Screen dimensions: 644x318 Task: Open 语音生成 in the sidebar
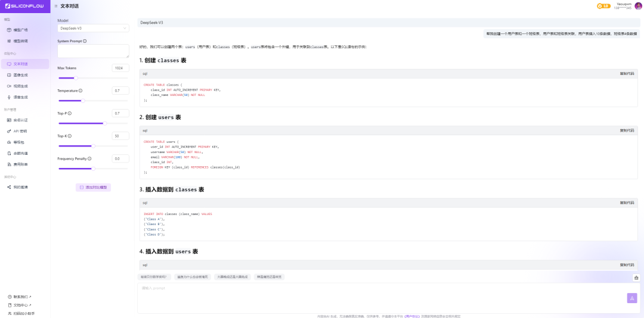click(24, 97)
